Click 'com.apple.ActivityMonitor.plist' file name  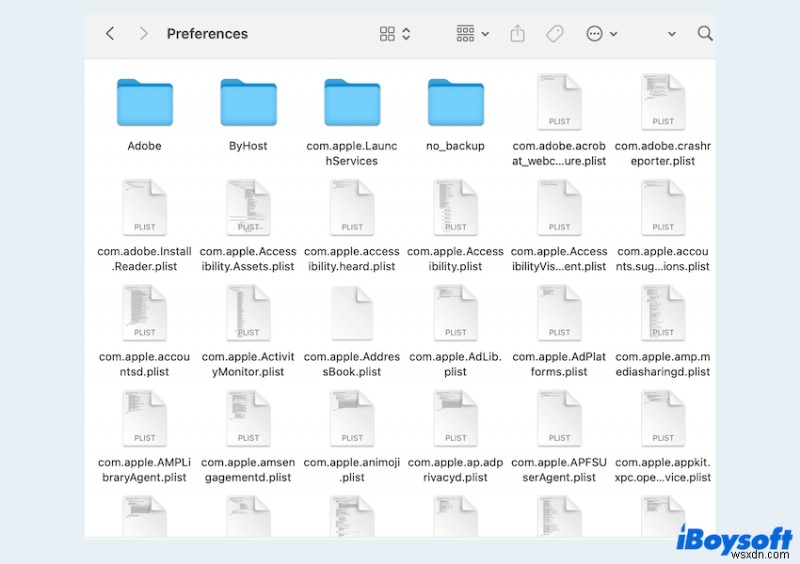click(248, 364)
